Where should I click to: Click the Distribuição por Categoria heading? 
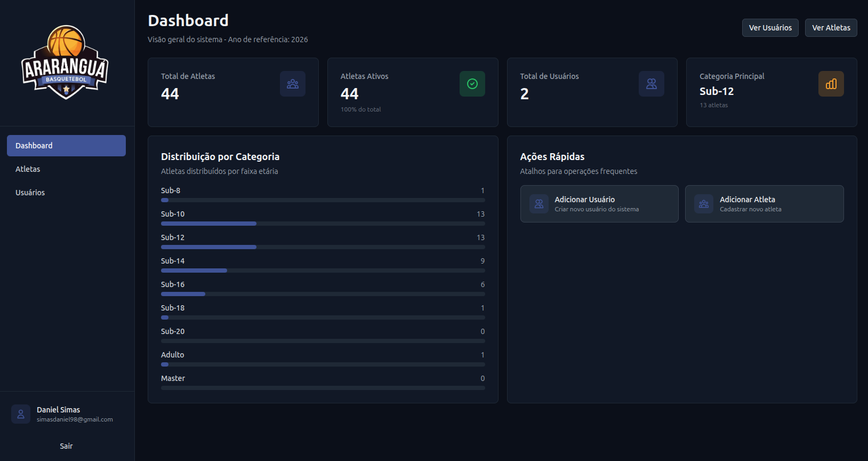(x=220, y=156)
